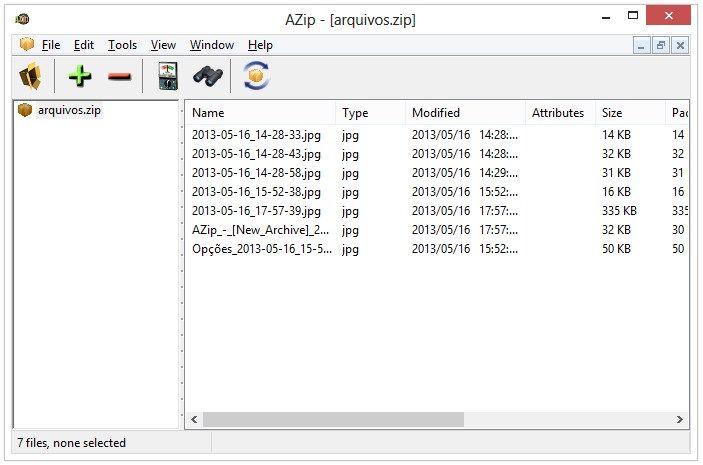This screenshot has width=703, height=465.
Task: Select arquivos.zip in the folder tree
Action: point(69,110)
